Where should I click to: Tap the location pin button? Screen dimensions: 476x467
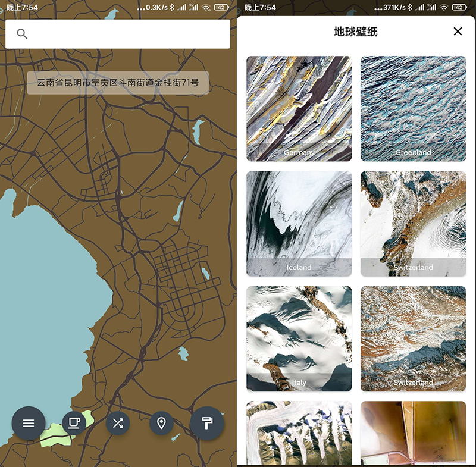(161, 423)
